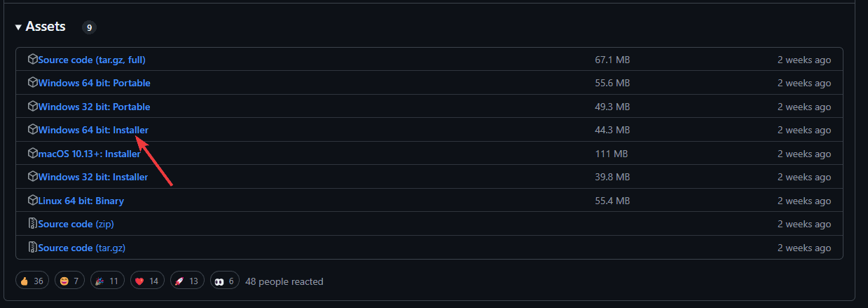Viewport: 868px width, 308px height.
Task: Click the package icon beside Windows 64 bit: Portable
Action: coord(32,83)
